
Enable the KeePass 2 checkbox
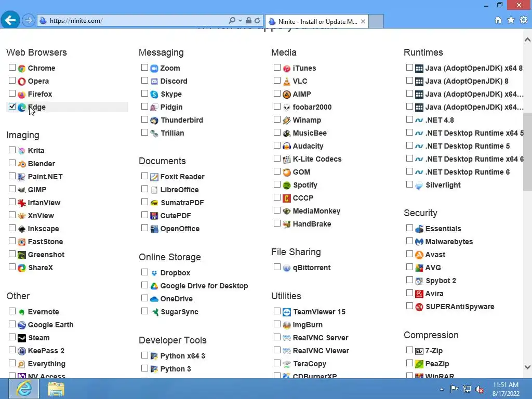[x=12, y=350]
